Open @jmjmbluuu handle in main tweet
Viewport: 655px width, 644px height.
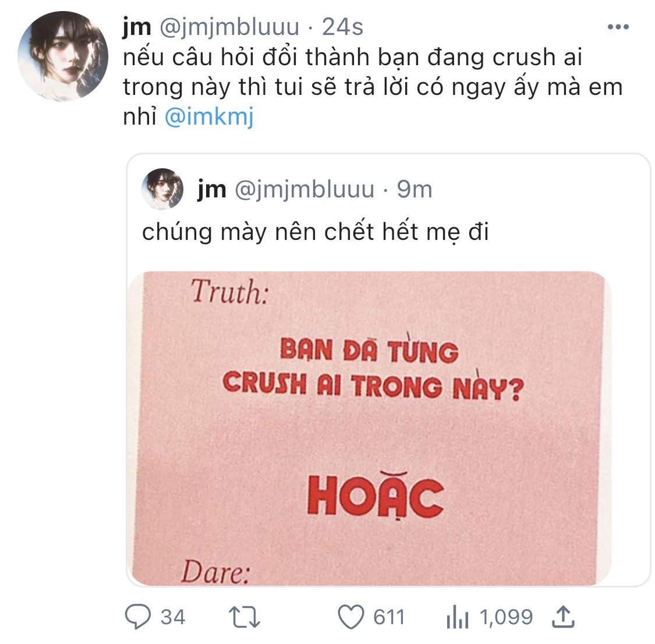[229, 27]
